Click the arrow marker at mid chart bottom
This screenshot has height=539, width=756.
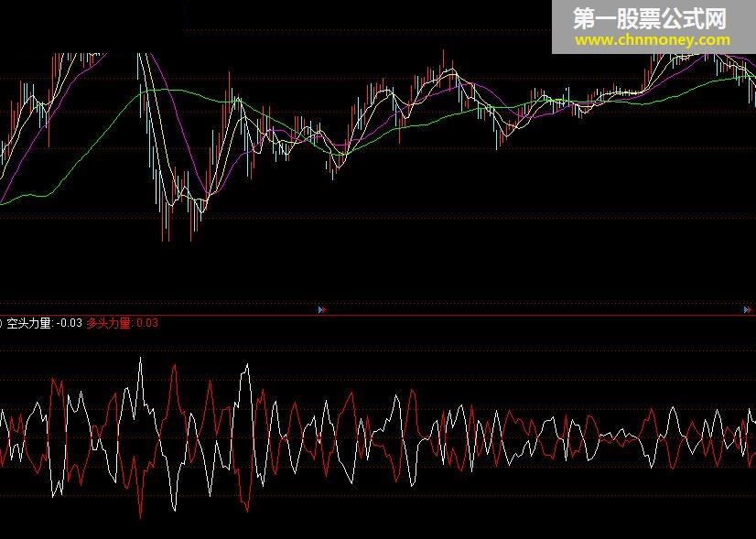(x=322, y=309)
